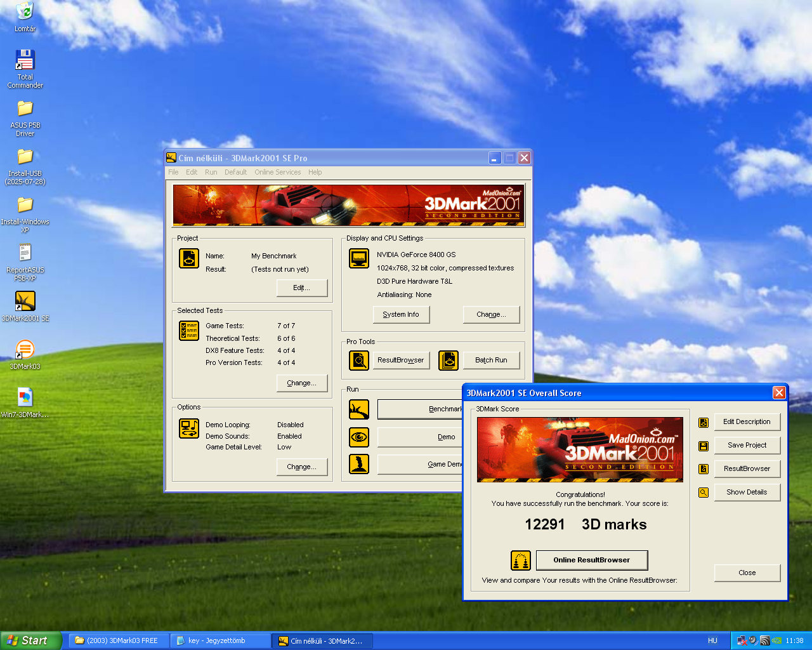Click Change... under Options
Screen dimensions: 812x650
point(302,467)
